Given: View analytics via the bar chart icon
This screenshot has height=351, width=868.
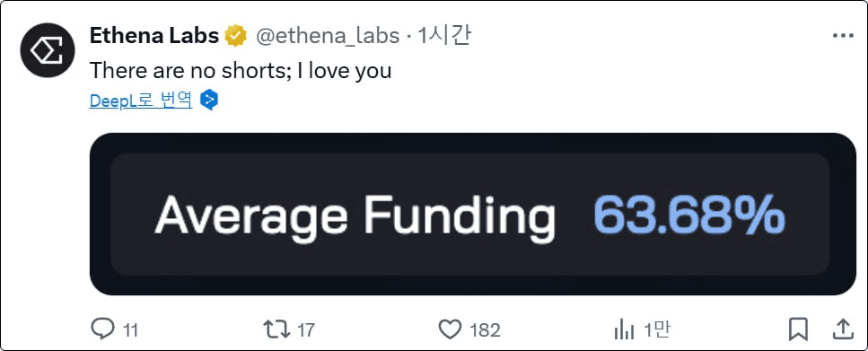Looking at the screenshot, I should [624, 330].
